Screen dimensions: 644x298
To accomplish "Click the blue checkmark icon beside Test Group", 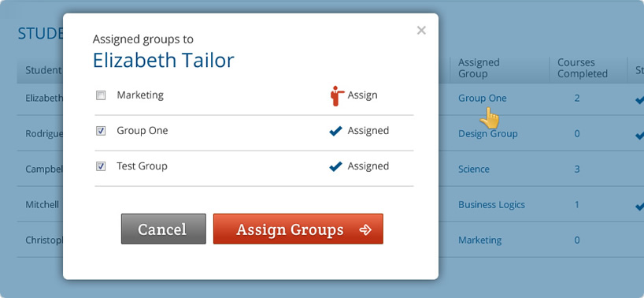I will [x=335, y=166].
